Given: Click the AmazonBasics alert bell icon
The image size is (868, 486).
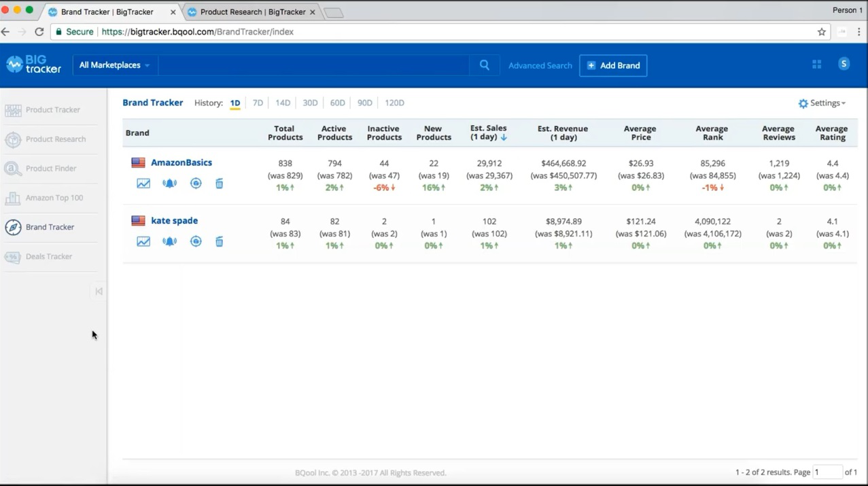Looking at the screenshot, I should coord(169,184).
